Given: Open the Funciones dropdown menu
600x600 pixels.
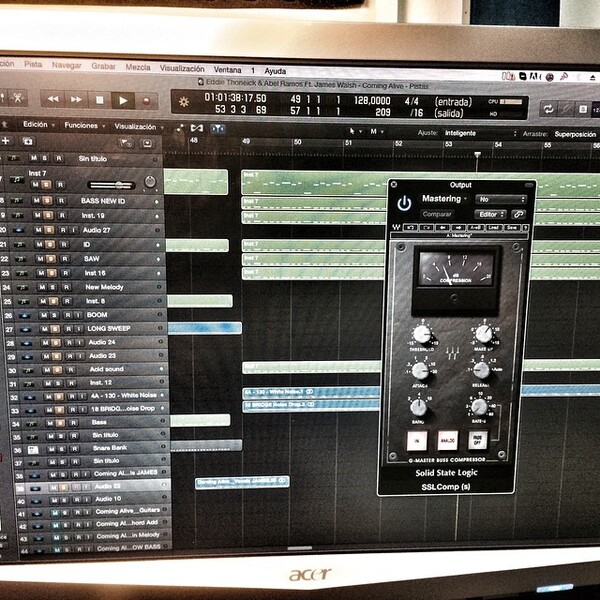Looking at the screenshot, I should pos(84,126).
